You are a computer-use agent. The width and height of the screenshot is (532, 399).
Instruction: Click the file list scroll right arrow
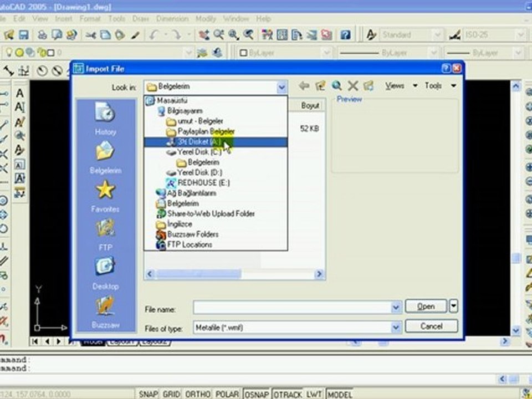[x=319, y=274]
